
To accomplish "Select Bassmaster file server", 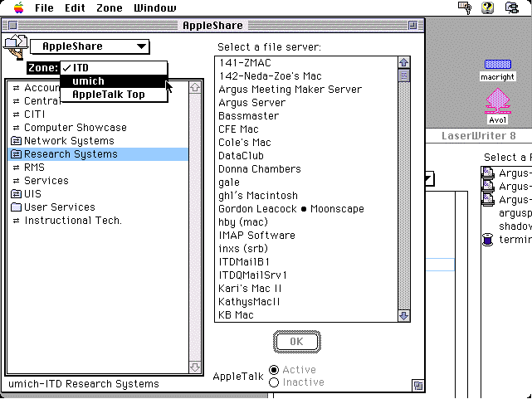I will point(305,115).
